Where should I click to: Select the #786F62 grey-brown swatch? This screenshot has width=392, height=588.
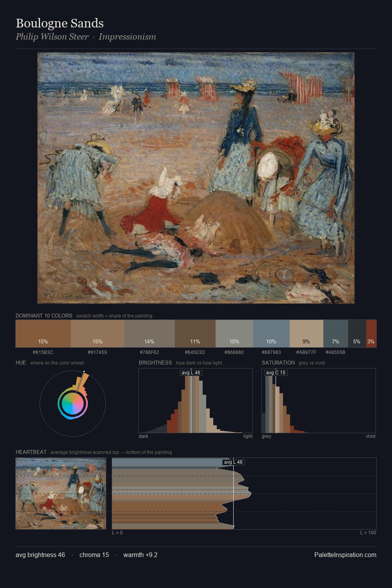149,334
